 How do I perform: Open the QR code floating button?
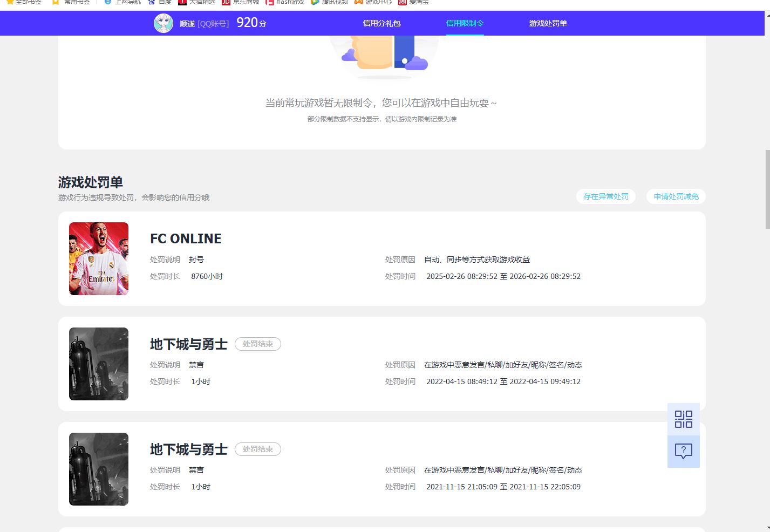pyautogui.click(x=683, y=419)
